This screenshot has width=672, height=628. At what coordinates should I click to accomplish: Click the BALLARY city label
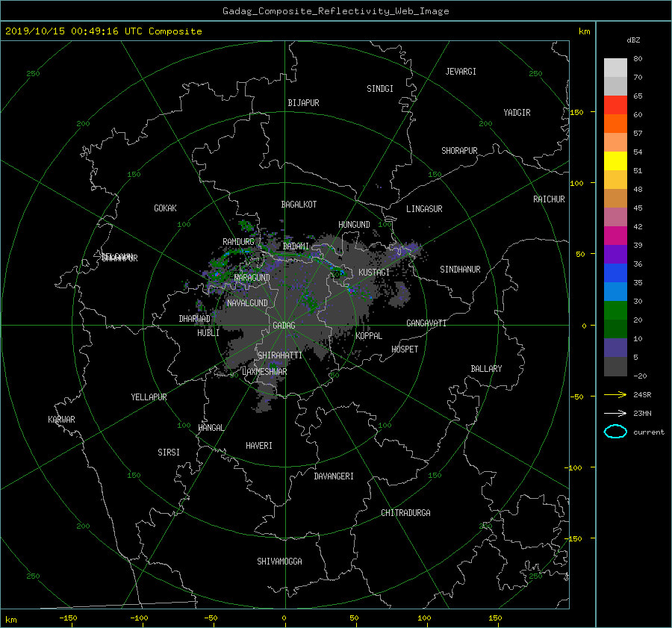(x=486, y=369)
